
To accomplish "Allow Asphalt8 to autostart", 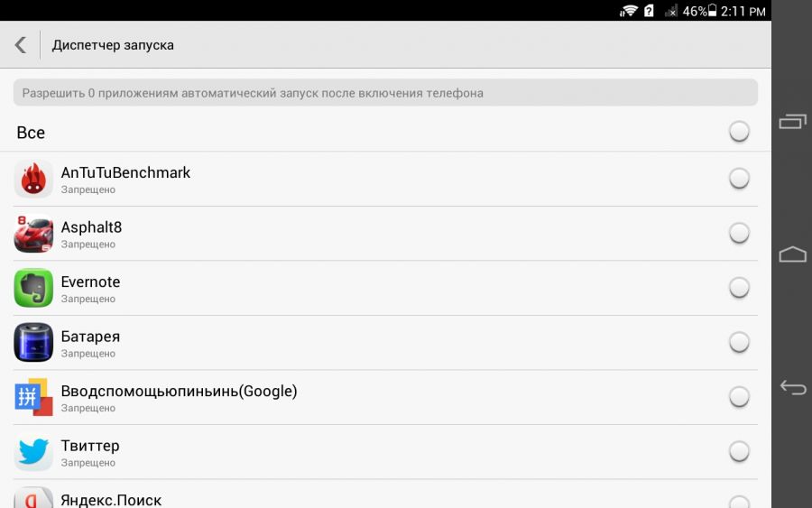I will click(739, 234).
